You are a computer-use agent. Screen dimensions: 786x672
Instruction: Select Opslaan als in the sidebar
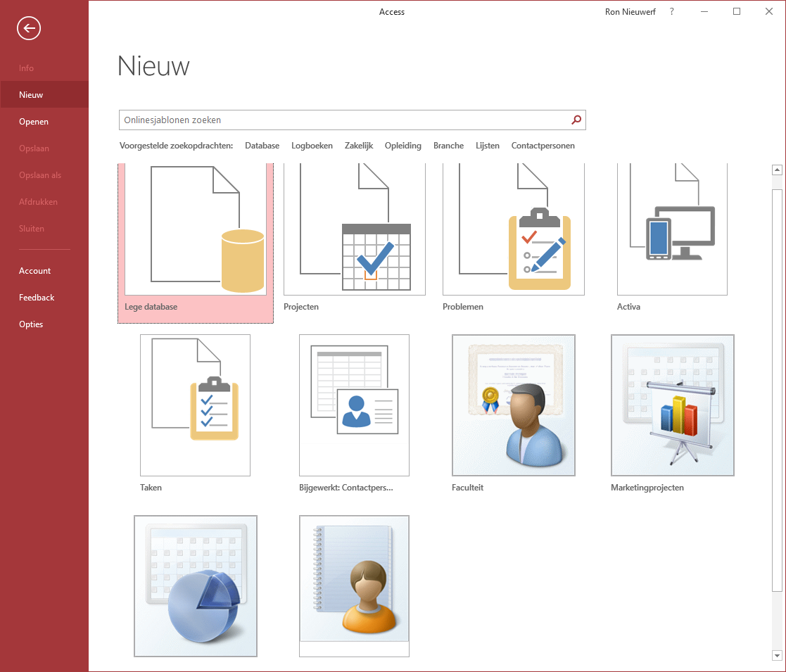click(44, 175)
